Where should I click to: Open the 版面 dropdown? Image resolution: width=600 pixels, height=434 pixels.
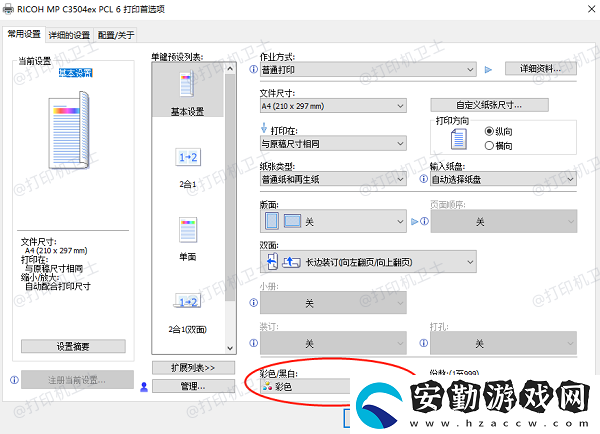(333, 221)
